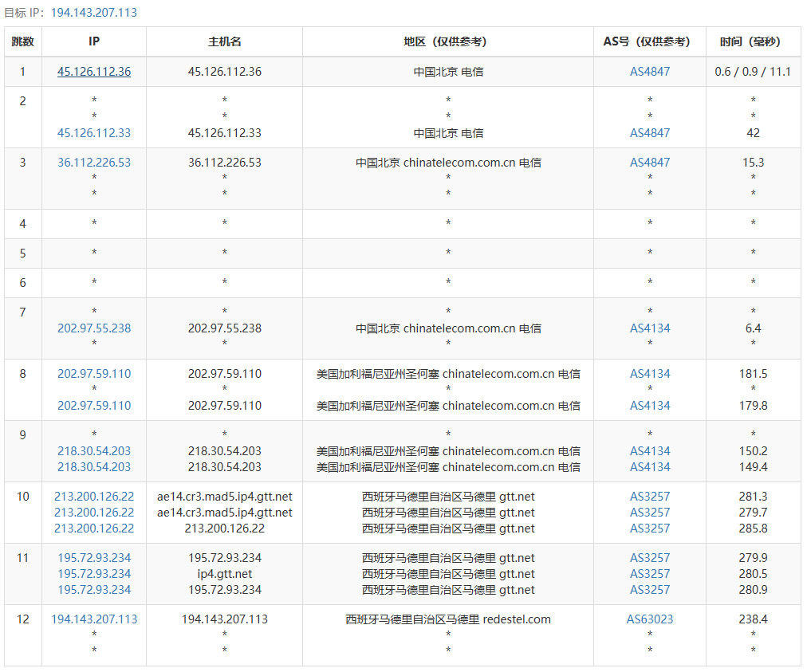The image size is (807, 672).
Task: Open AS4134 link beside time 181.5
Action: (x=650, y=374)
